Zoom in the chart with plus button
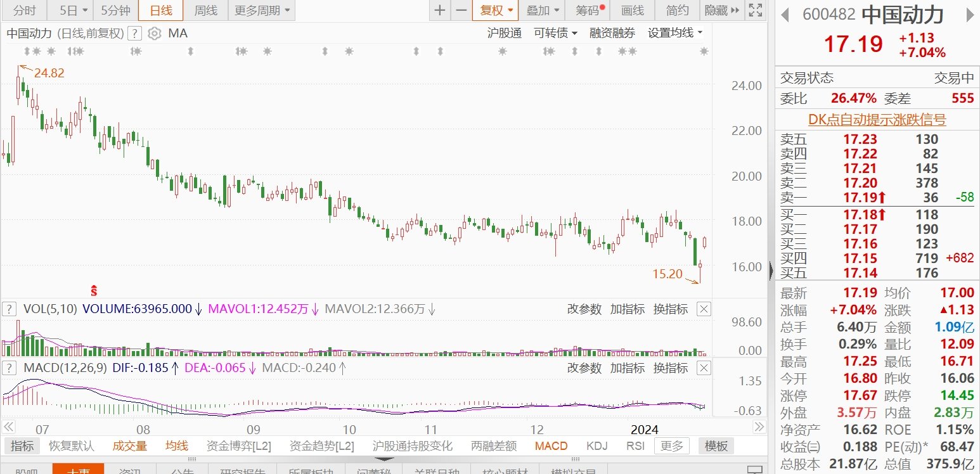 [439, 10]
